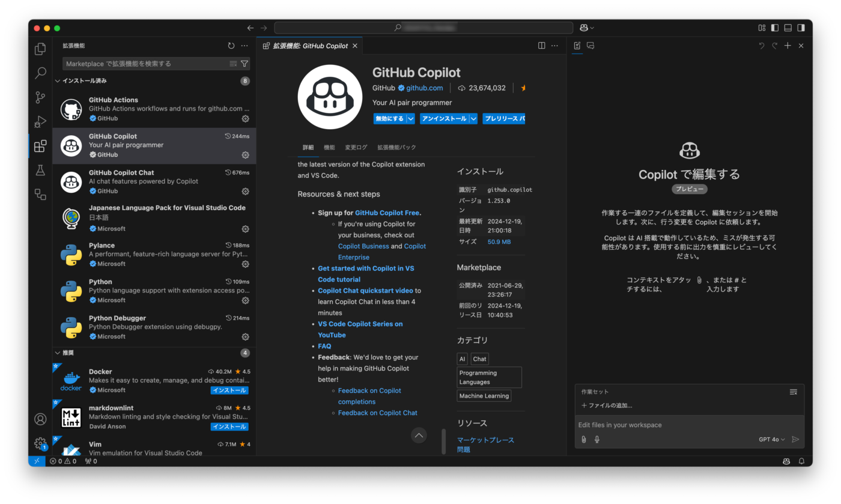This screenshot has width=841, height=504.
Task: Open Python Debugger extension settings gear
Action: click(x=245, y=337)
